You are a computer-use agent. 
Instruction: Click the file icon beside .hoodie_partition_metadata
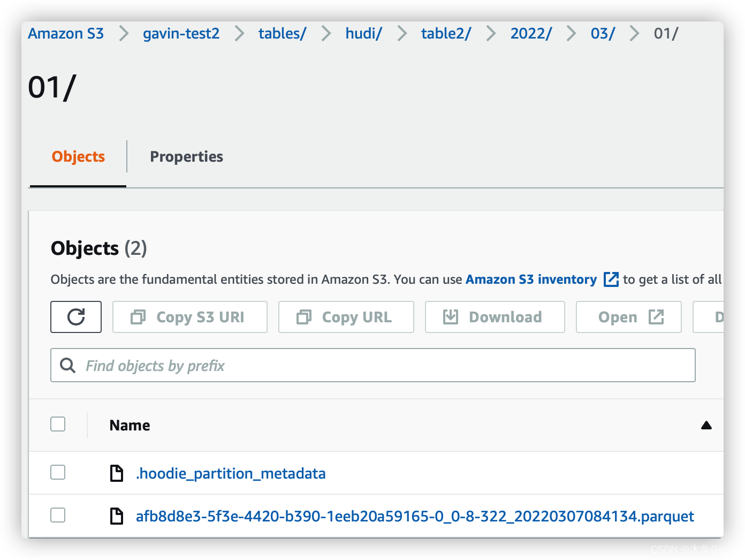click(x=116, y=473)
